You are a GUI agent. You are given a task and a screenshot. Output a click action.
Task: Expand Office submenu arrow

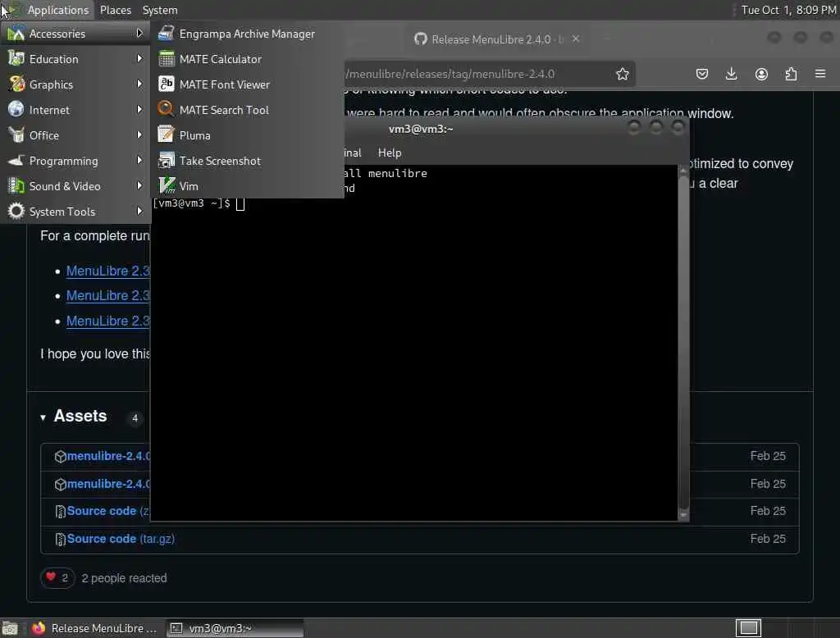point(139,134)
